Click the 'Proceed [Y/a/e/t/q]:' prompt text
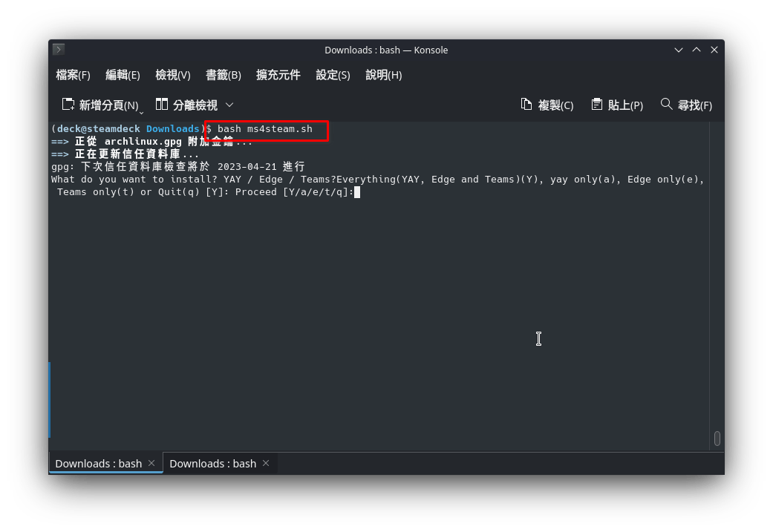 (294, 192)
